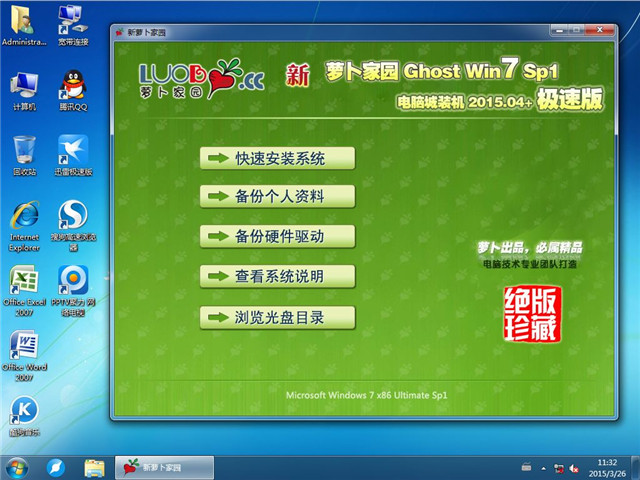Open Office Excel 2007 shortcut
The height and width of the screenshot is (480, 640).
coord(24,291)
